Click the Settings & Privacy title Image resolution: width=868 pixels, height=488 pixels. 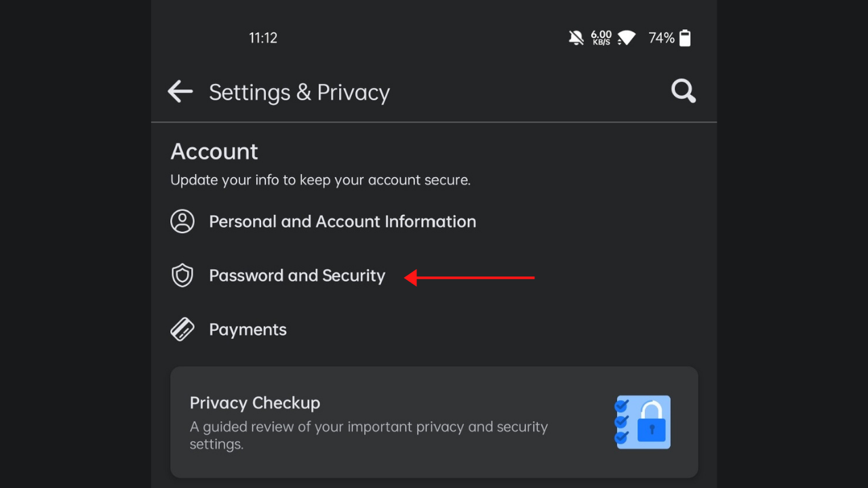coord(299,92)
